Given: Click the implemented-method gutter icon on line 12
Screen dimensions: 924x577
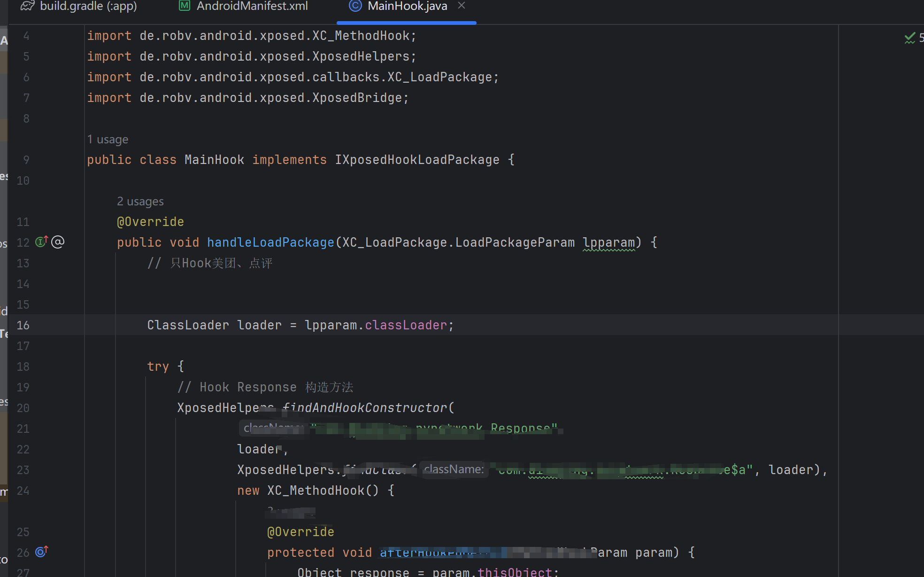Looking at the screenshot, I should click(41, 242).
